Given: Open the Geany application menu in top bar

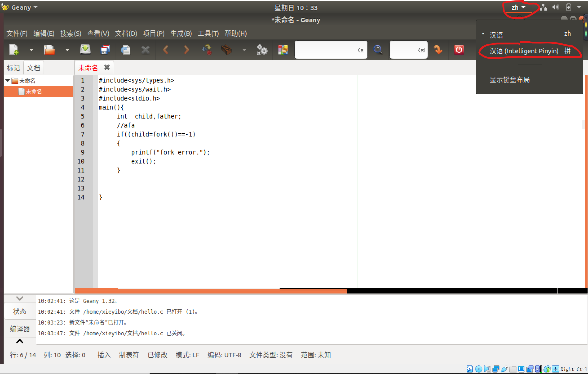Looking at the screenshot, I should [20, 7].
